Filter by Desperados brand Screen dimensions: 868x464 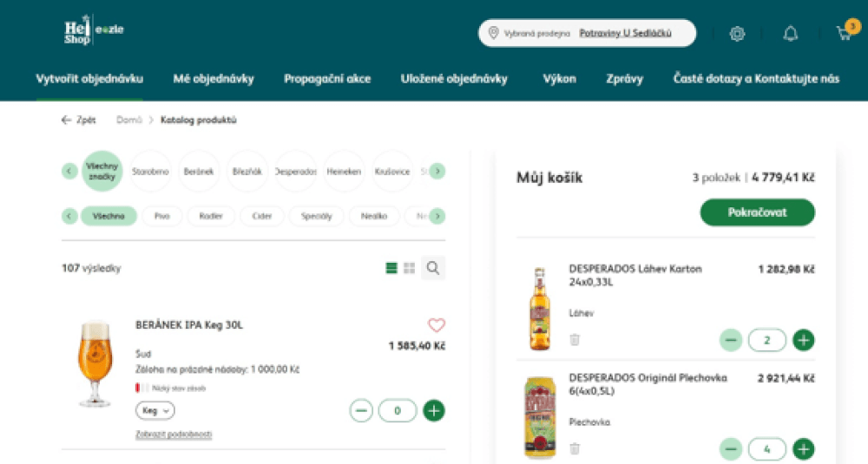click(296, 172)
